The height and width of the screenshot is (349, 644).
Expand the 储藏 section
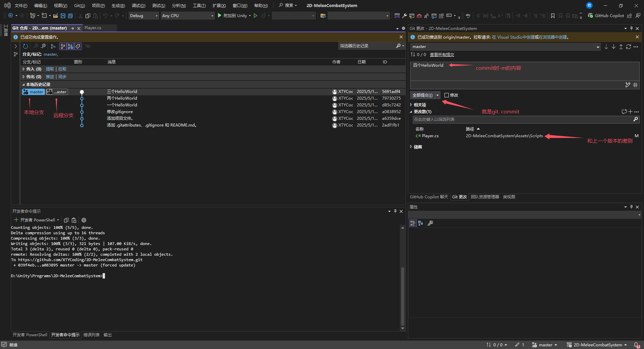[x=411, y=147]
